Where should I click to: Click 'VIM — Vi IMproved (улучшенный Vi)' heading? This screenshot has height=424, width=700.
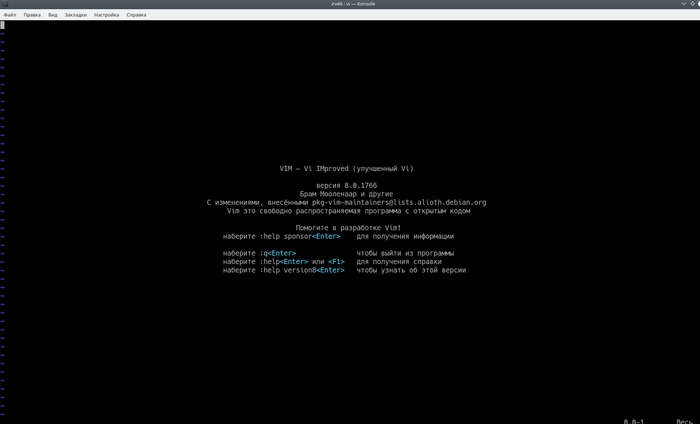346,169
